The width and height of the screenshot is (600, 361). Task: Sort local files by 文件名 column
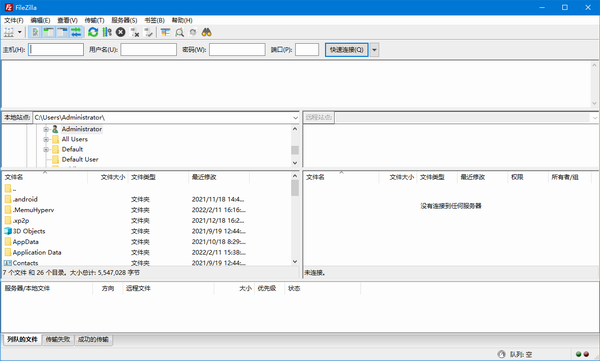(x=45, y=177)
